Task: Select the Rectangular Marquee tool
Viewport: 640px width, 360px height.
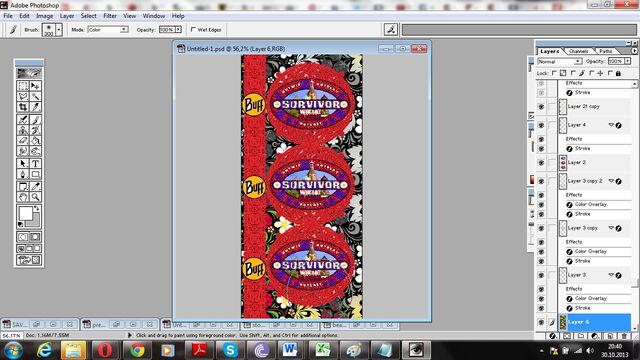Action: tap(23, 86)
